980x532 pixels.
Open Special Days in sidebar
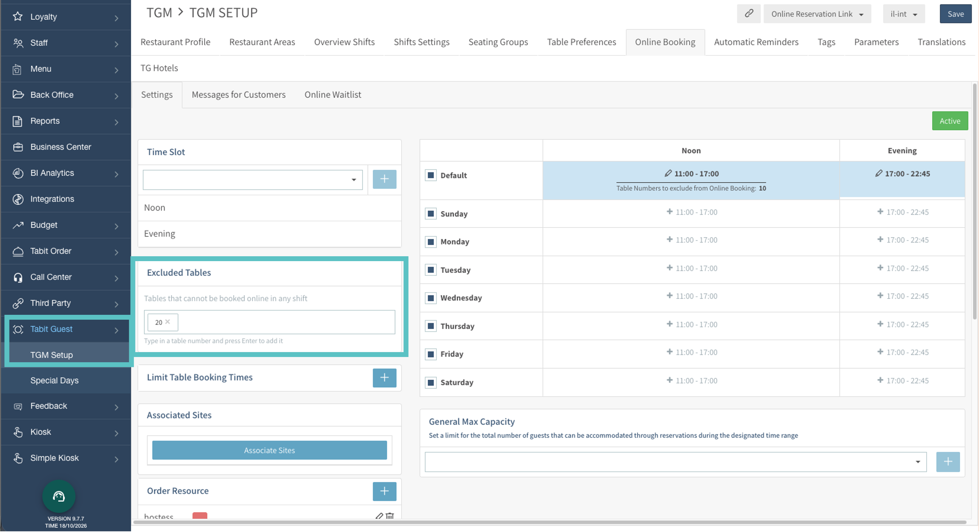tap(54, 380)
